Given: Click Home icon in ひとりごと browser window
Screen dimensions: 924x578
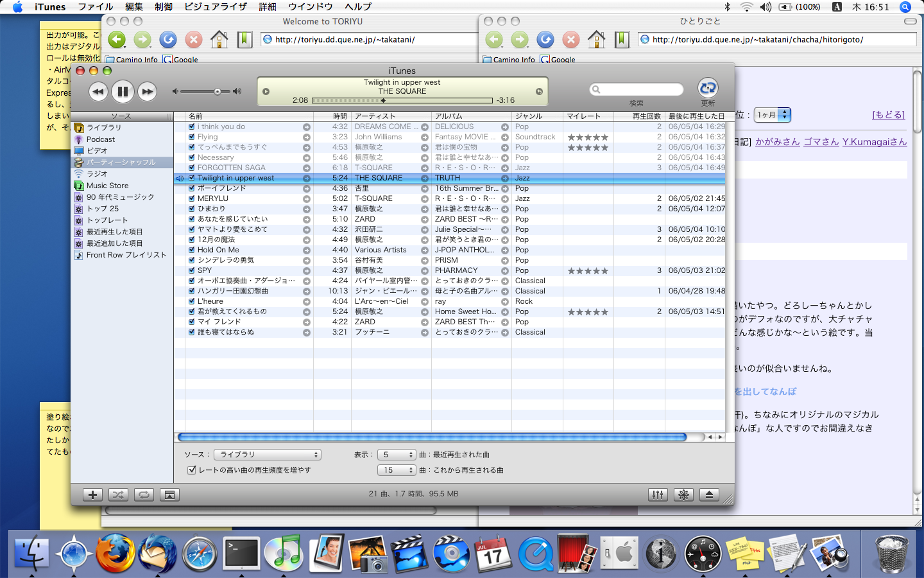Looking at the screenshot, I should [597, 40].
